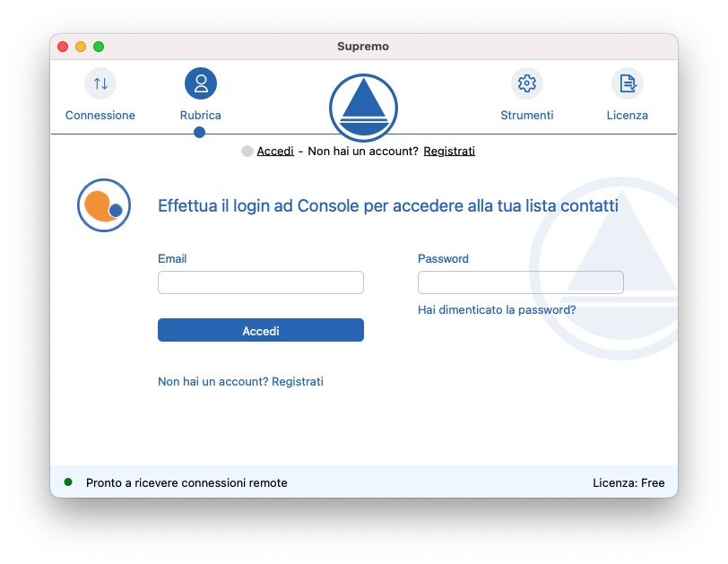This screenshot has width=728, height=564.
Task: Open the Connessione arrows icon
Action: [x=100, y=83]
